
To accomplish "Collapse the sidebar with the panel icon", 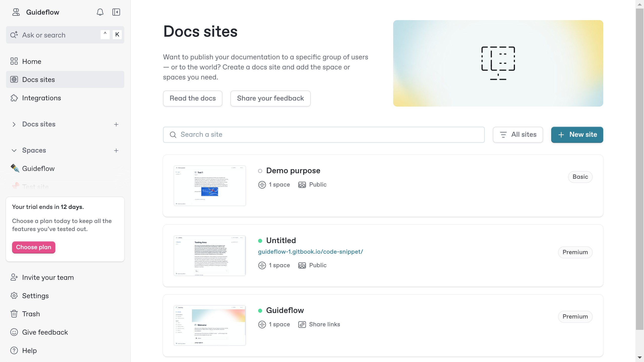I will (116, 12).
